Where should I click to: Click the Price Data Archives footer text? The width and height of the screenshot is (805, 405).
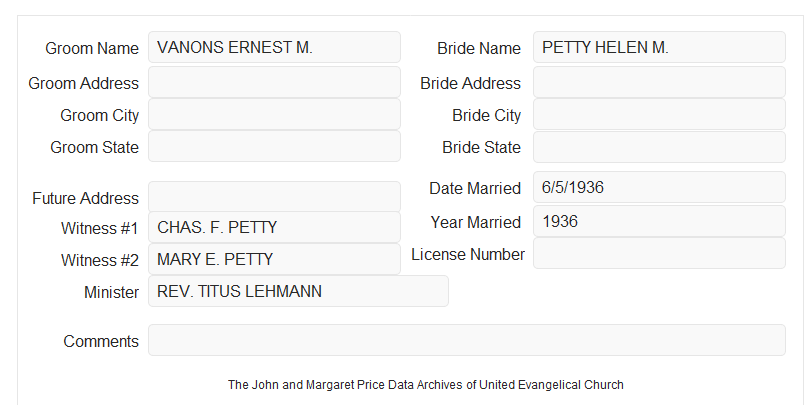point(426,385)
